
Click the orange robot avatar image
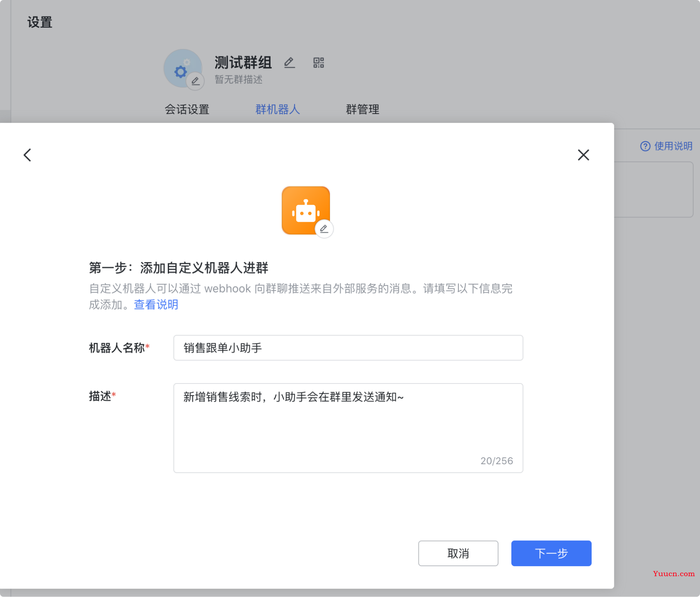tap(304, 208)
